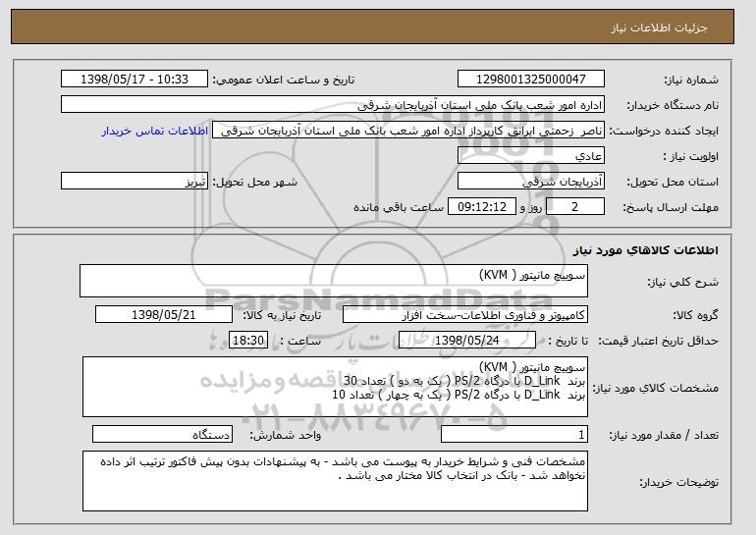
Task: Click the label حداقل تاریخ اعتبار قیمت
Action: [x=659, y=341]
